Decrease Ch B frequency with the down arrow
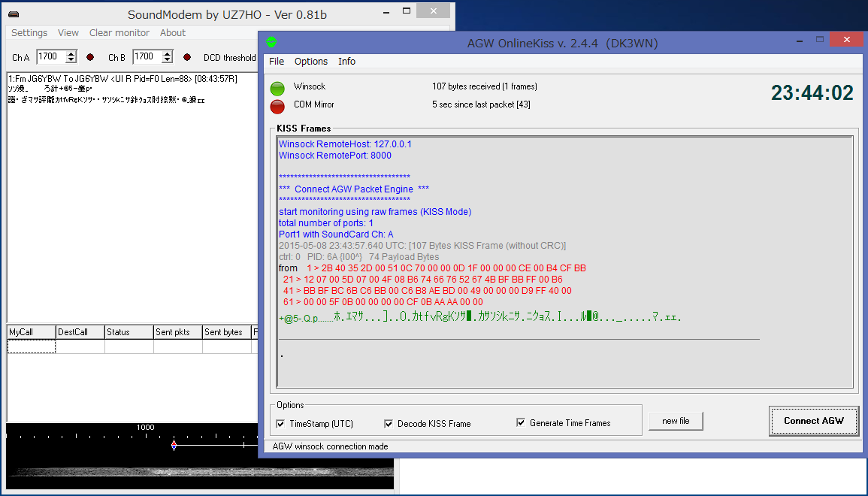The width and height of the screenshot is (868, 496). pyautogui.click(x=167, y=60)
